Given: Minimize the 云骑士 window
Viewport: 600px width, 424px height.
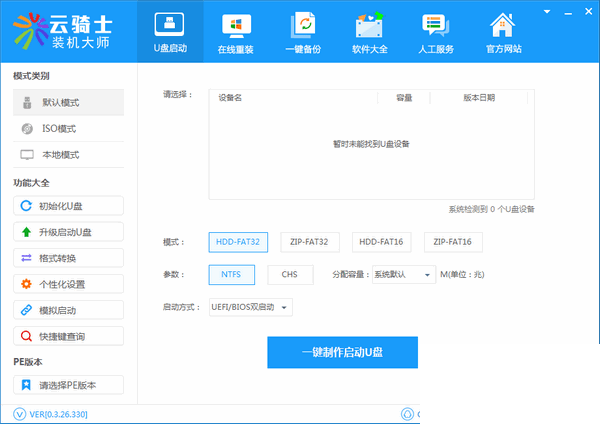Looking at the screenshot, I should pos(568,13).
